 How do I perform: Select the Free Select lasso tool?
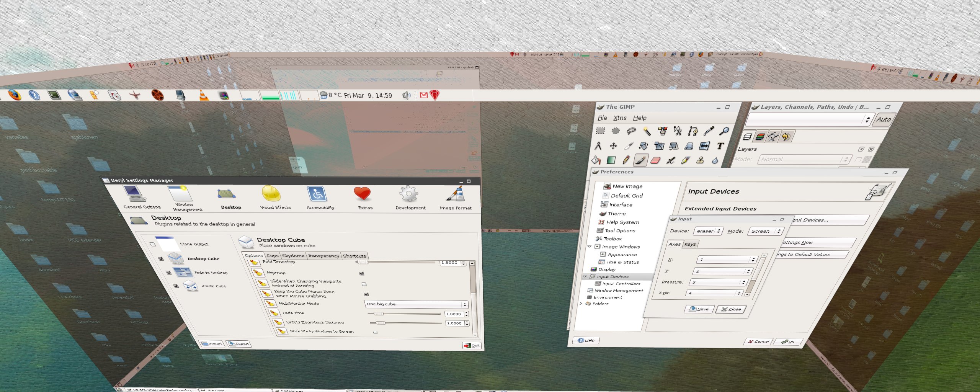631,131
